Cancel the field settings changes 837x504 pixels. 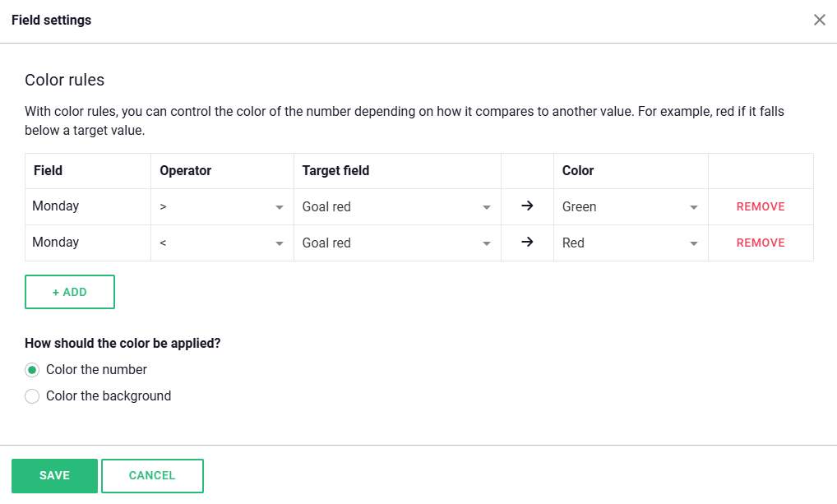pyautogui.click(x=152, y=475)
